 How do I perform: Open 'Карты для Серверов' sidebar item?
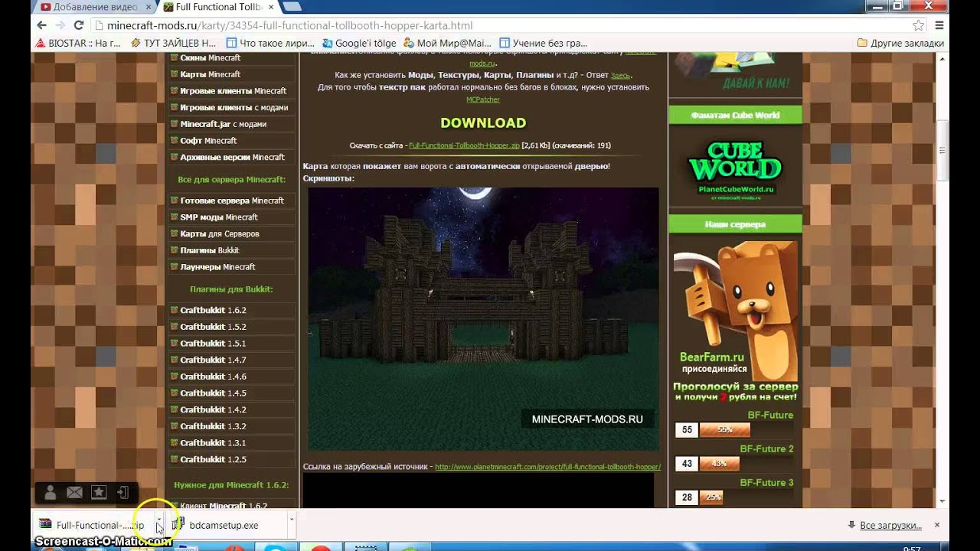click(x=232, y=233)
